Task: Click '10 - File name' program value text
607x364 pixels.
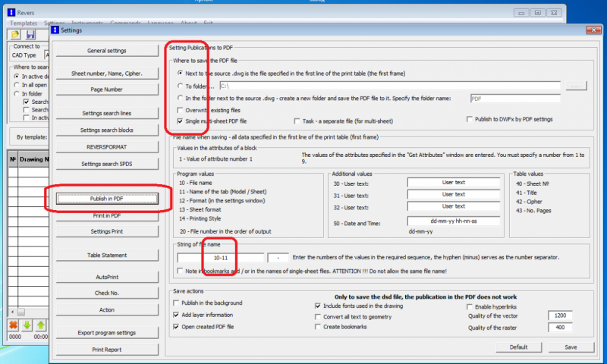Action: click(x=196, y=183)
